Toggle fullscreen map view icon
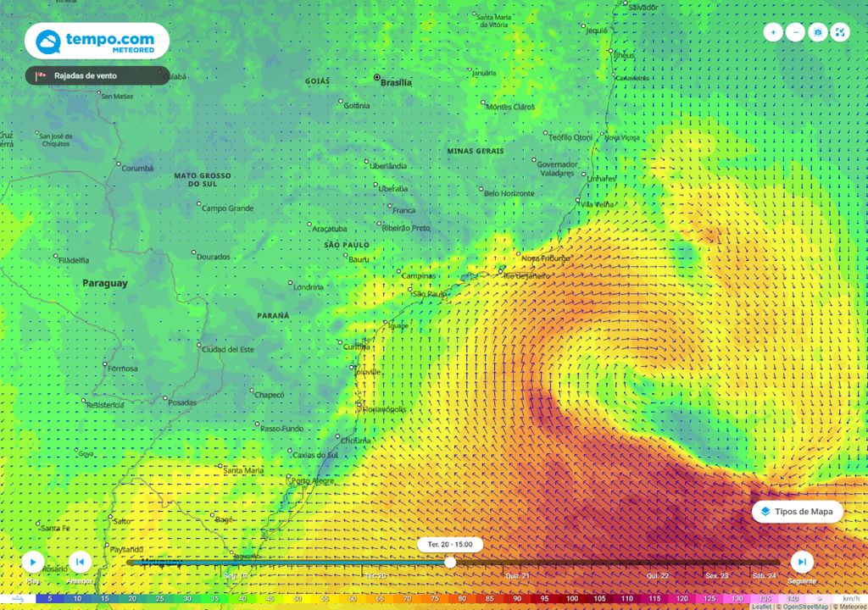 tap(839, 32)
